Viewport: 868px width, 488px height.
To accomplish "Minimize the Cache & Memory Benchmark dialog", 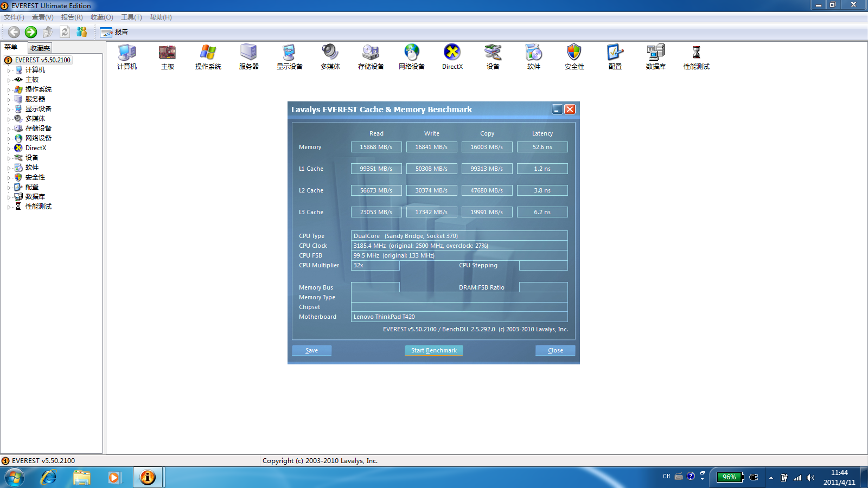I will (557, 110).
